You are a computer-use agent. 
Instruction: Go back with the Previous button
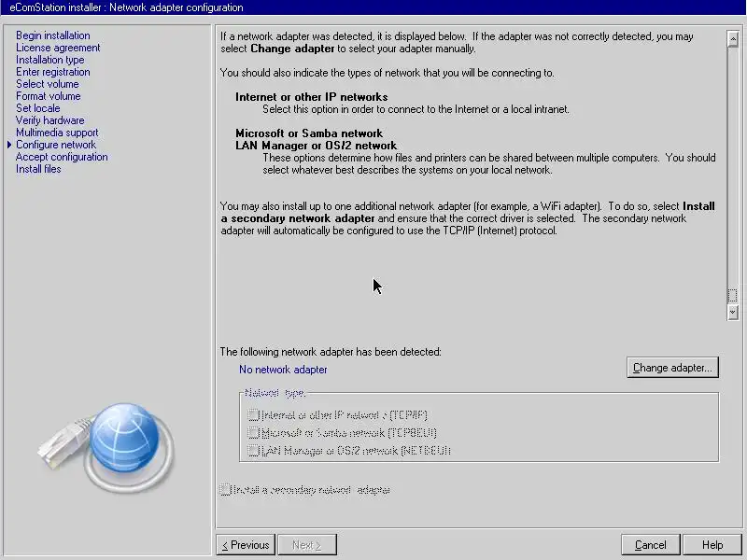[x=246, y=545]
